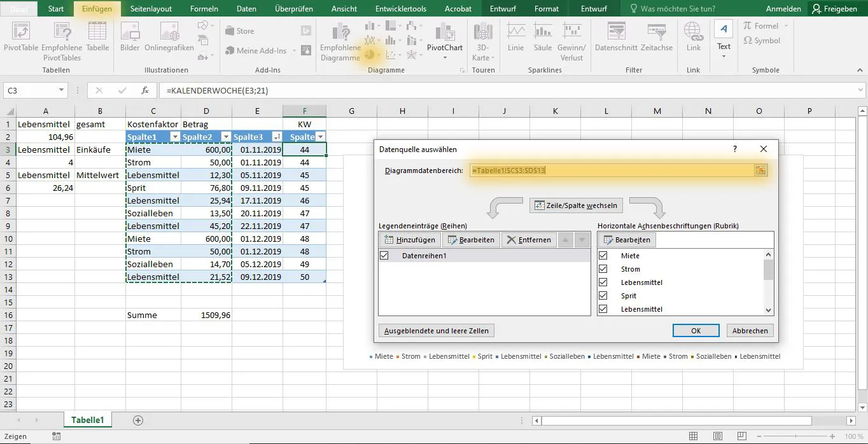Uncheck Sprit in the axis labels list
This screenshot has height=444, width=868.
tap(604, 295)
